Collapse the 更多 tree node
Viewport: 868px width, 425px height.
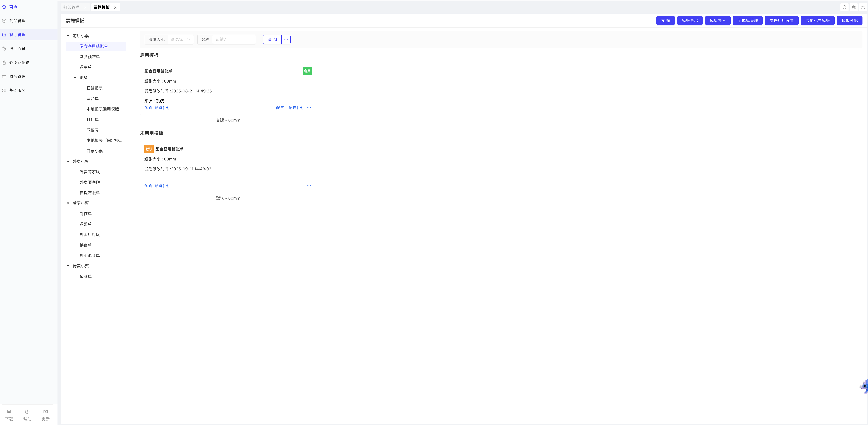(x=75, y=78)
